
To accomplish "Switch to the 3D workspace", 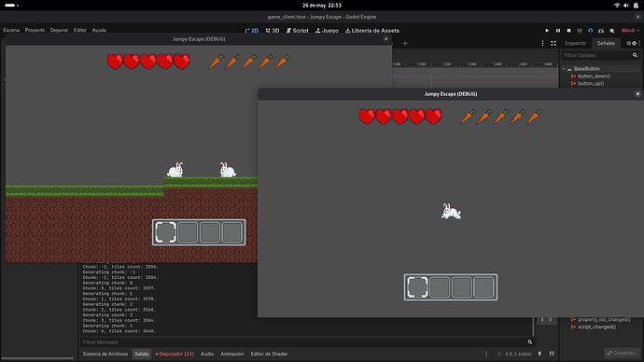I will (273, 31).
